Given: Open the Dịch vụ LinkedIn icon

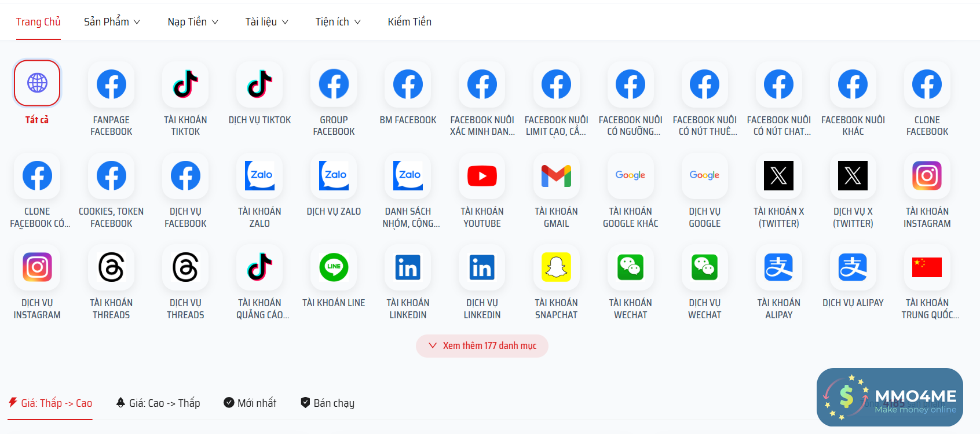Looking at the screenshot, I should [x=482, y=267].
